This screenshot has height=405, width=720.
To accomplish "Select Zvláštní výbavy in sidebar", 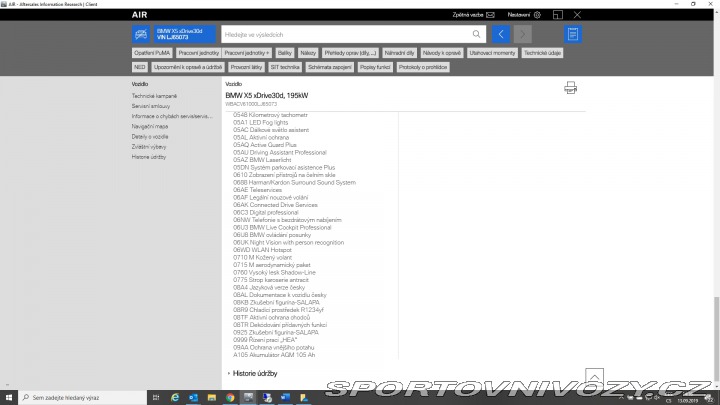I will tap(150, 147).
